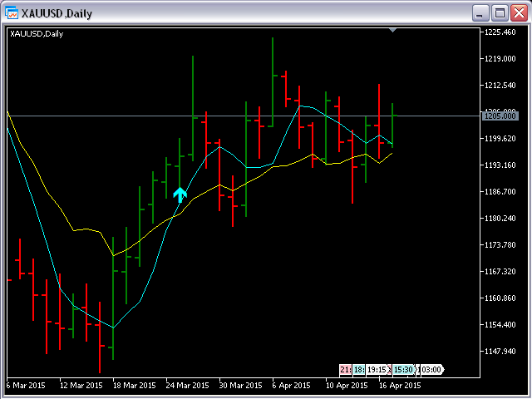Click the 6 Mar 2015 date label
Image resolution: width=532 pixels, height=399 pixels.
tap(26, 386)
